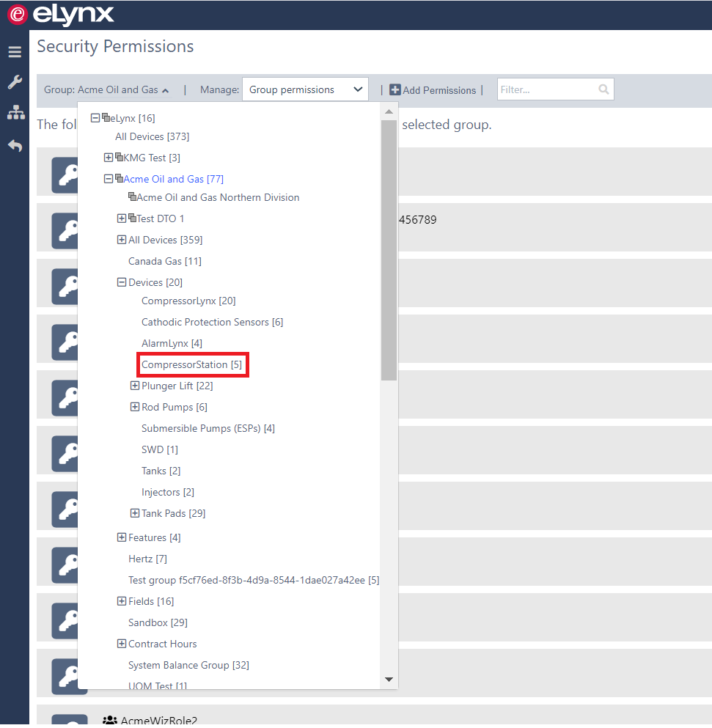Select System Balance Group [32]
The width and height of the screenshot is (712, 728).
188,665
